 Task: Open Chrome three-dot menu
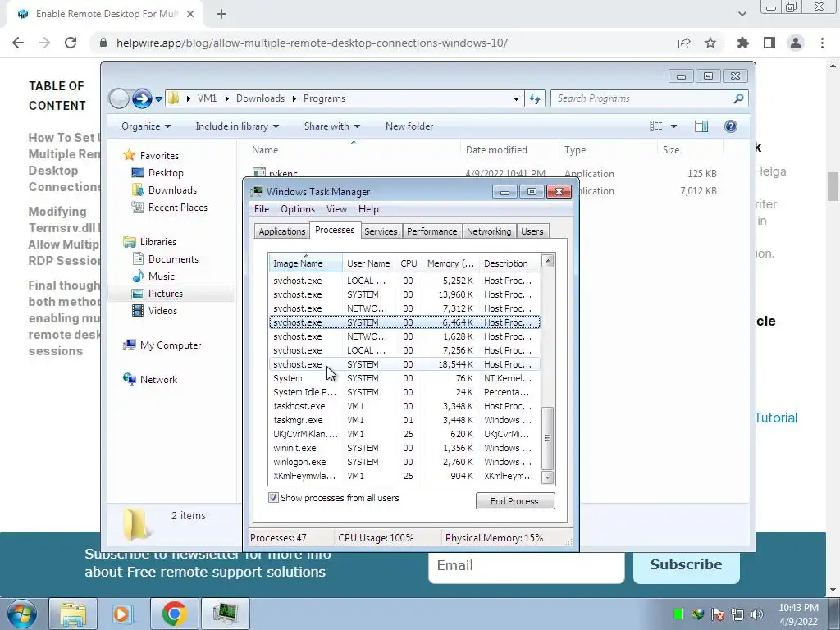pos(822,43)
